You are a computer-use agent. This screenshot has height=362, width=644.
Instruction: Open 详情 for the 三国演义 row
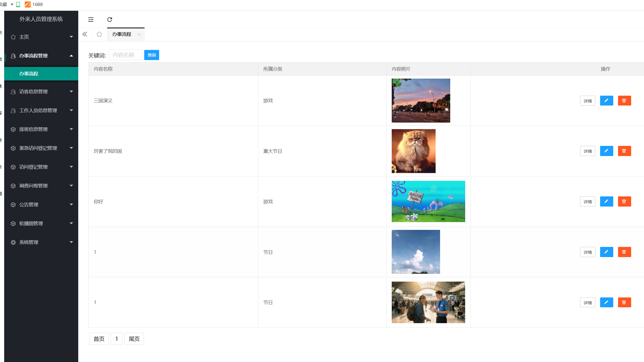(x=587, y=101)
